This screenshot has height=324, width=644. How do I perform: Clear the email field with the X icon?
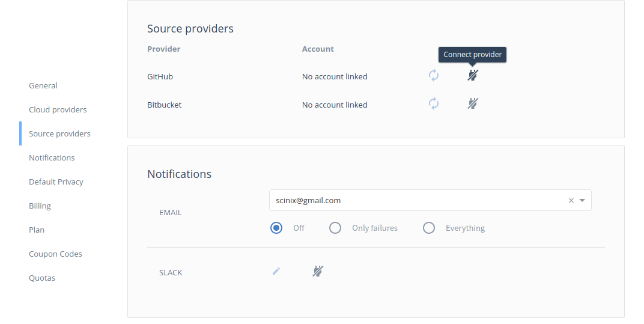[571, 201]
